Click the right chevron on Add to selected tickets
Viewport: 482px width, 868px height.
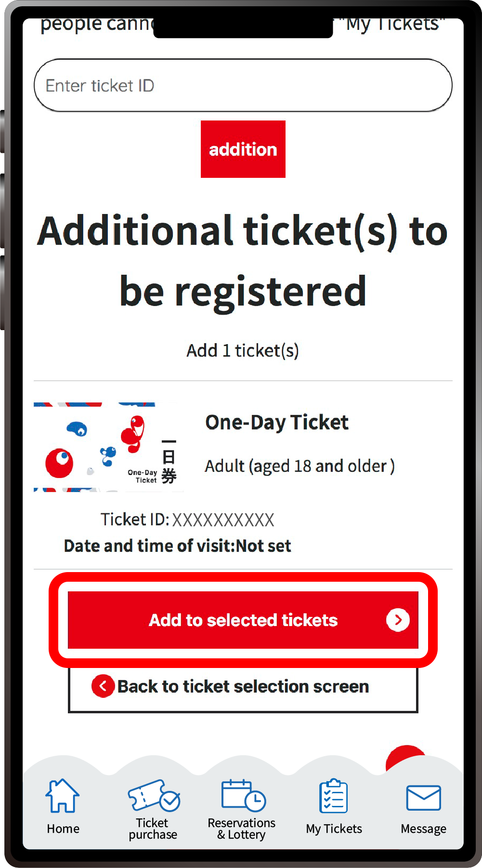398,620
